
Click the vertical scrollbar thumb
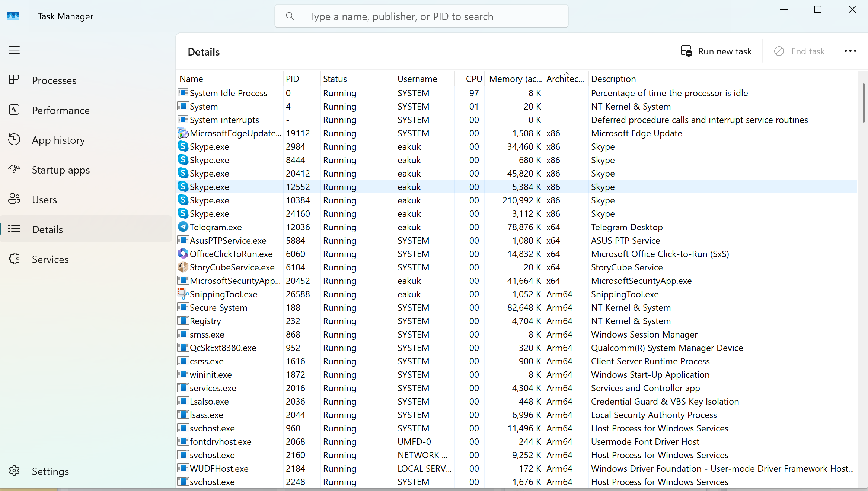coord(864,103)
